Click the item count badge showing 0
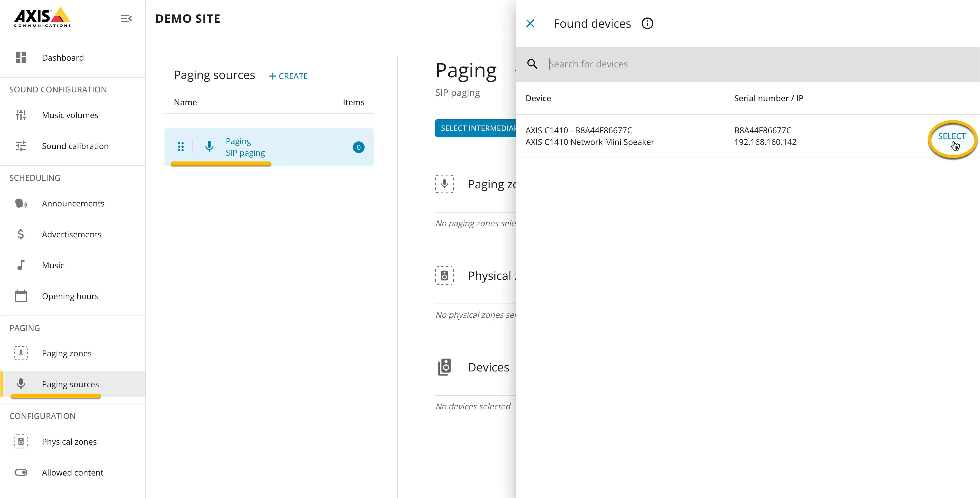The image size is (980, 498). pos(358,147)
